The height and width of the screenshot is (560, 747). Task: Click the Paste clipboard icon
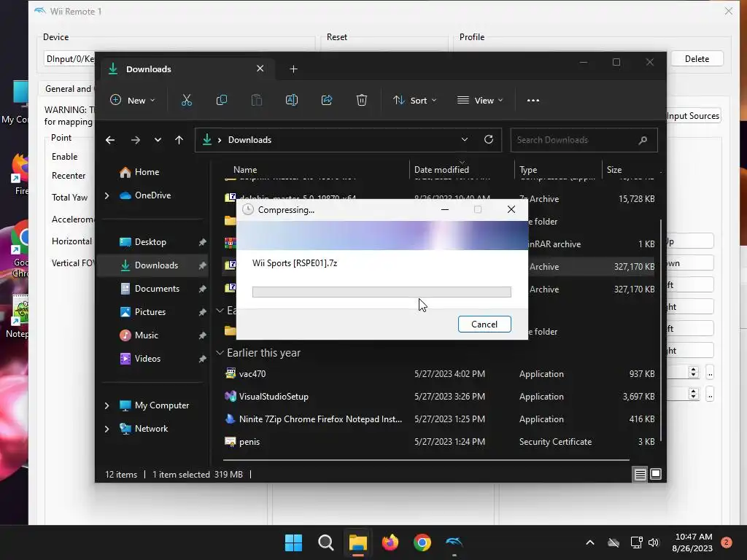pos(256,100)
